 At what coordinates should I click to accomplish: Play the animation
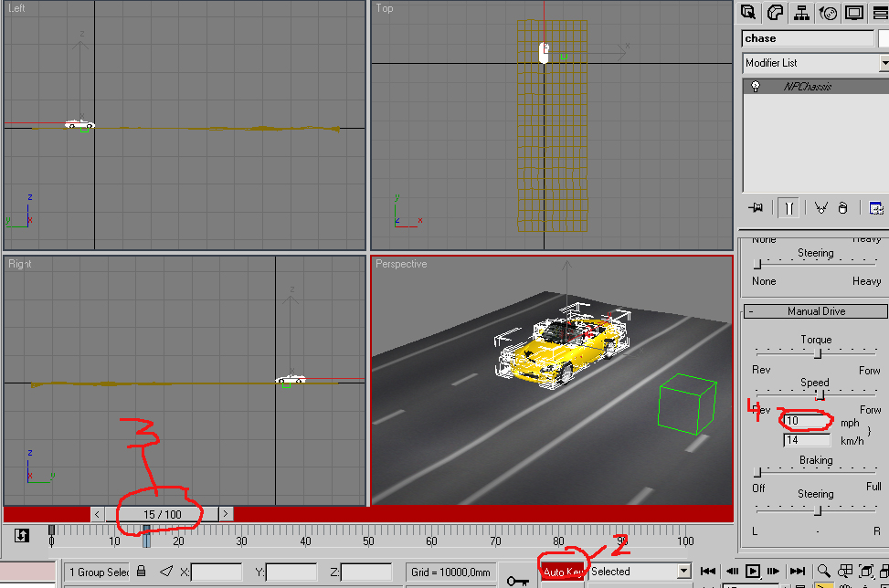(753, 571)
